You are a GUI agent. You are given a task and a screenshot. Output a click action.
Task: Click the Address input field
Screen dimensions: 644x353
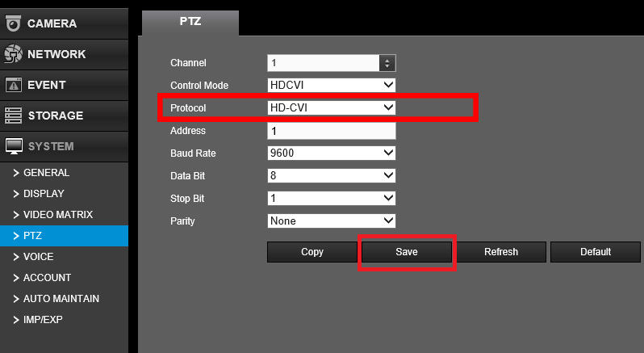(x=331, y=131)
